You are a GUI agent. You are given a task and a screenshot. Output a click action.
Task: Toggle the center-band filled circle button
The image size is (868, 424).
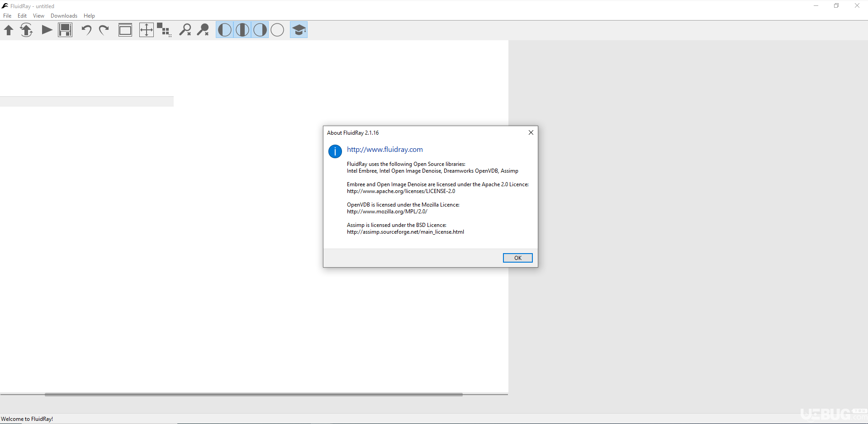click(242, 30)
